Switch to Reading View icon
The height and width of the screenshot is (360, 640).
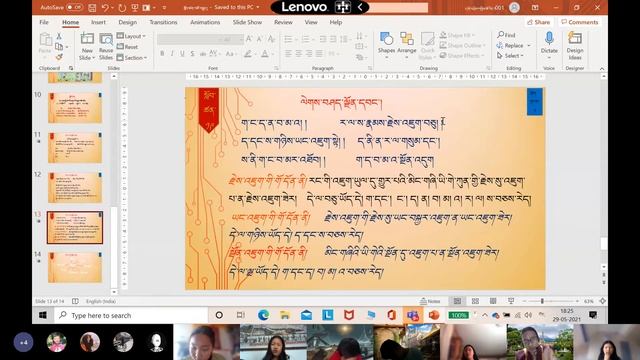tap(493, 301)
